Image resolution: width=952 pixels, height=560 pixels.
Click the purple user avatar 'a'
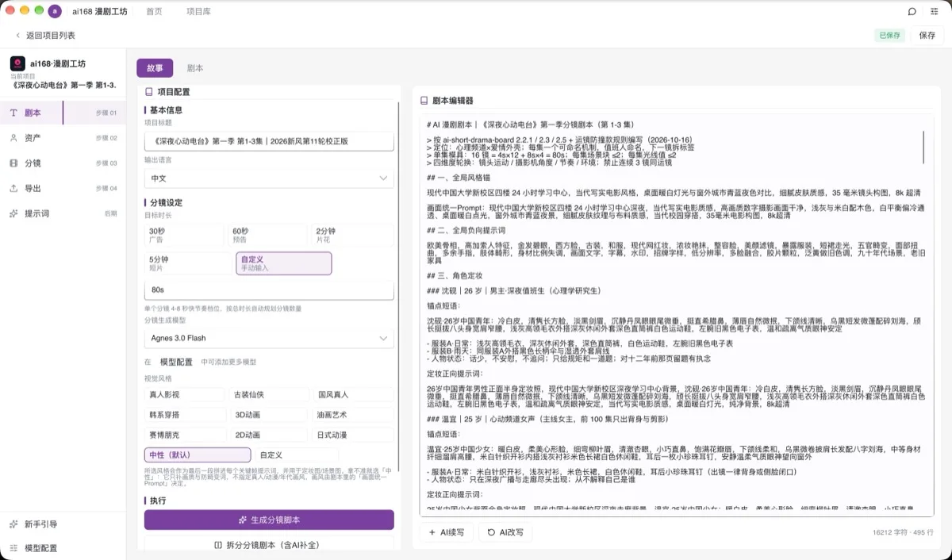[55, 11]
